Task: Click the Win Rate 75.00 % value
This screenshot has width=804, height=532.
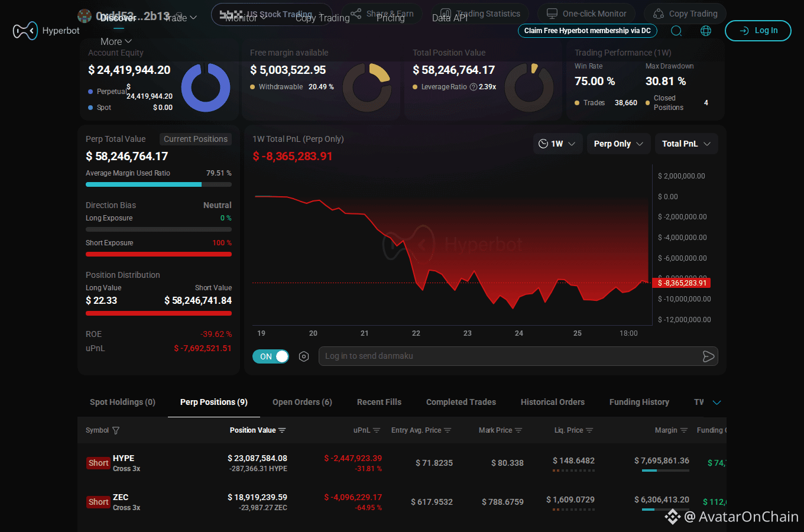Action: coord(595,81)
